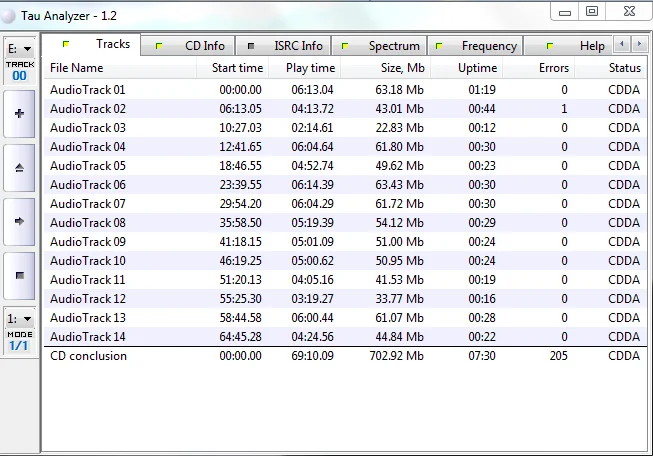Click the Tau Analyzer title bar icon
The height and width of the screenshot is (456, 653).
coord(8,16)
